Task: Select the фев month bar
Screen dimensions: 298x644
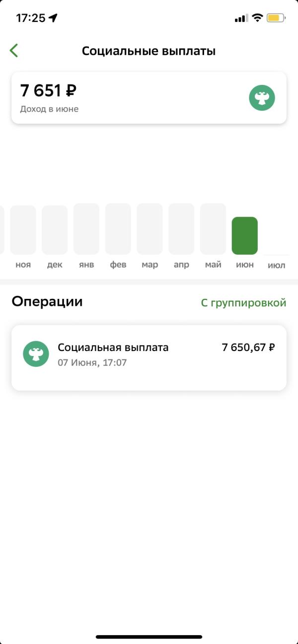Action: (x=118, y=229)
